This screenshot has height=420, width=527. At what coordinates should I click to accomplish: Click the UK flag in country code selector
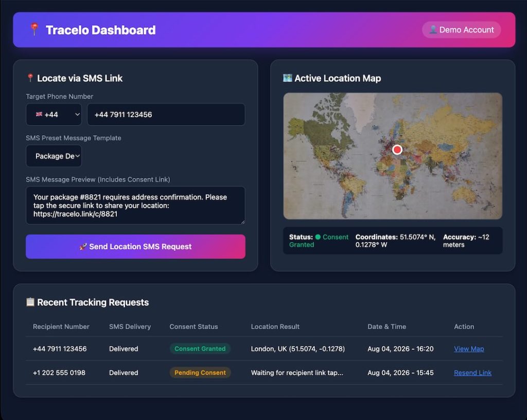click(39, 114)
